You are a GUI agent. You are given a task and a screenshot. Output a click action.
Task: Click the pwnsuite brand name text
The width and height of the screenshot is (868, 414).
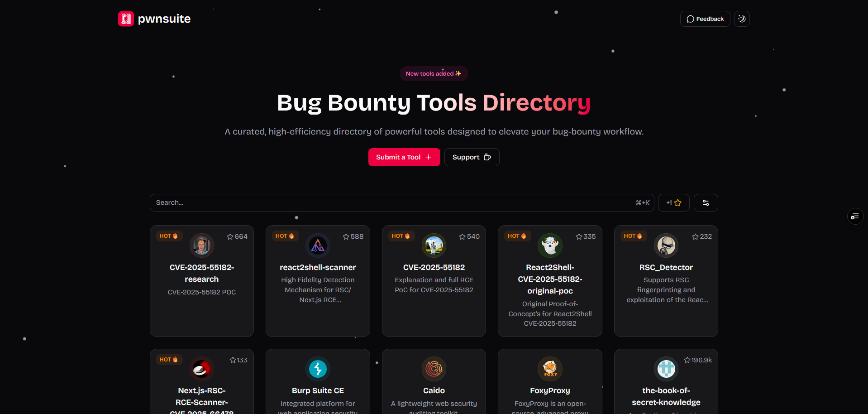pos(164,19)
